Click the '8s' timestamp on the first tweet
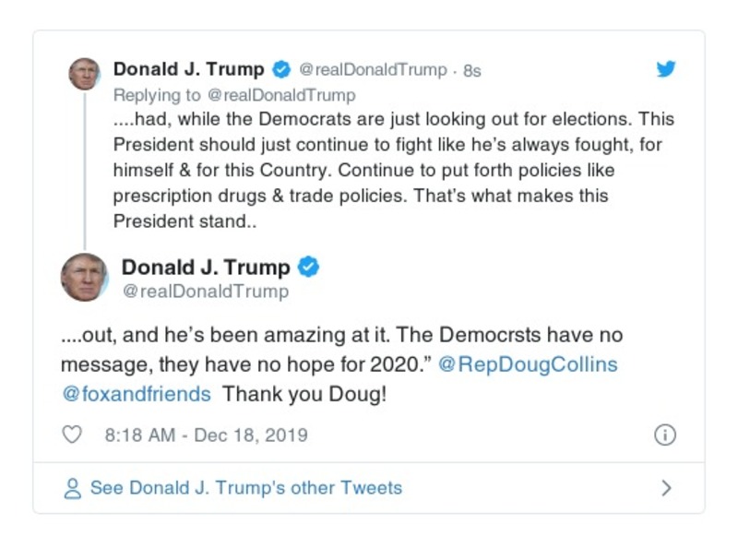Screen dimensions: 738x560 tap(475, 69)
